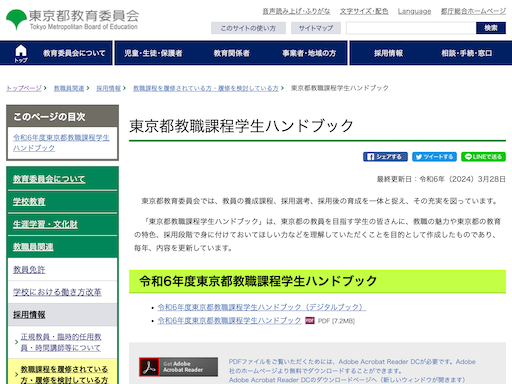Jump to 令和6年度東京都教職課程学生ハンドブック in page contents
This screenshot has width=512, height=384.
(61, 143)
